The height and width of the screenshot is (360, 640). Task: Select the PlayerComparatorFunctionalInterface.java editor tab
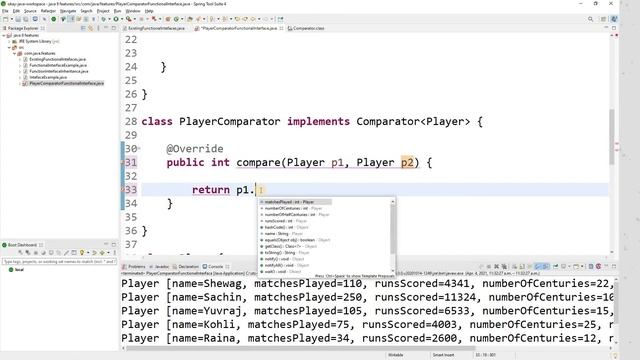(238, 28)
